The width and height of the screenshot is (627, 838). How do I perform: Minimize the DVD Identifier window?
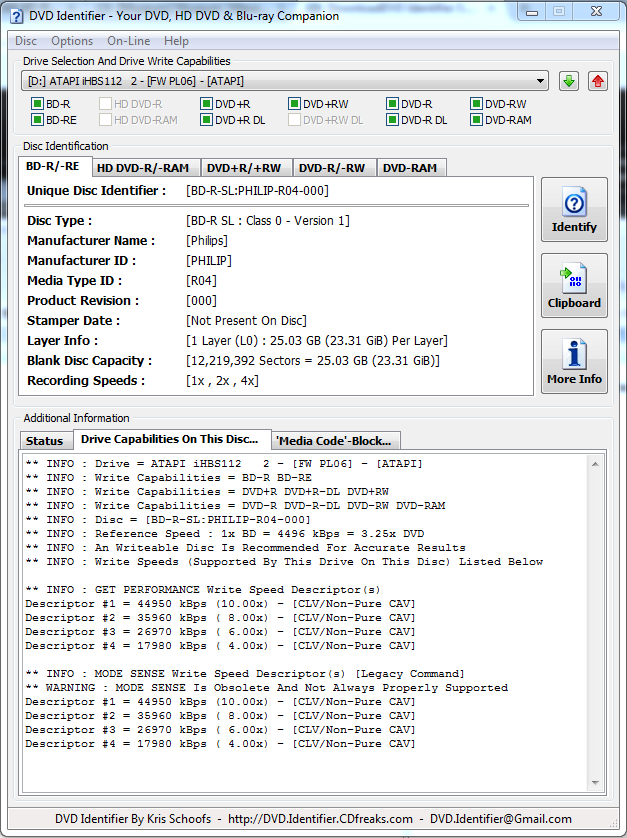(532, 12)
